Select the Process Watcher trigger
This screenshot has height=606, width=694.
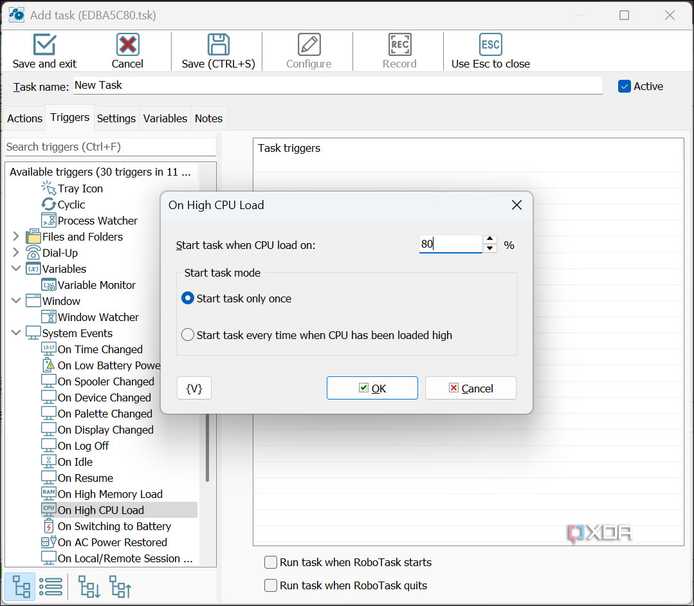pos(90,220)
